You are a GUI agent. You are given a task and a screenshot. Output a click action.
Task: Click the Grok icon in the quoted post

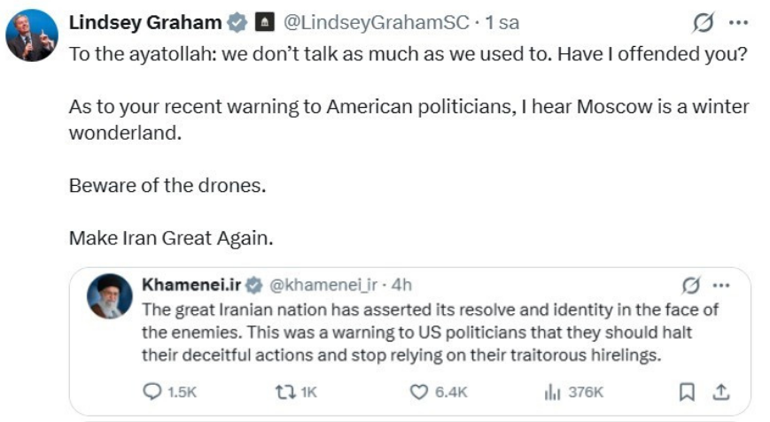tap(689, 284)
